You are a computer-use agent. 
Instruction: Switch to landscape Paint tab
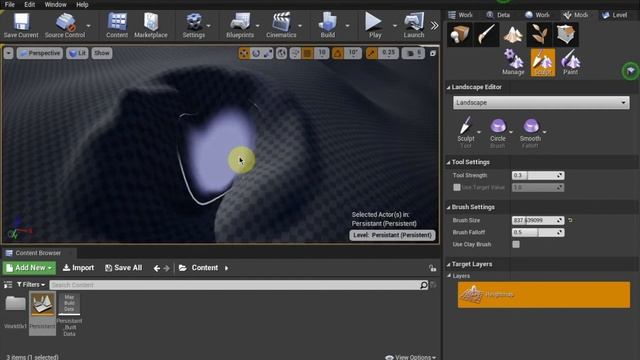pos(571,62)
